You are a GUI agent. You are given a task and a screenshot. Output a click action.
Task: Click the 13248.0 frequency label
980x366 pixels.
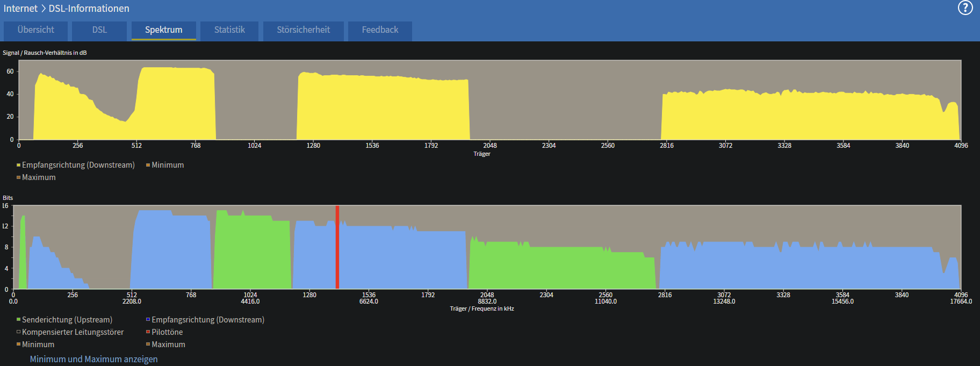pyautogui.click(x=724, y=302)
